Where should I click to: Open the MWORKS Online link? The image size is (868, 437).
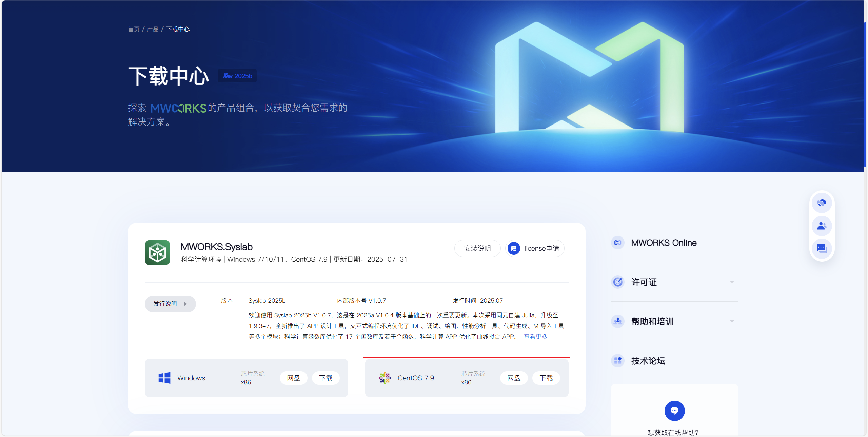point(664,243)
